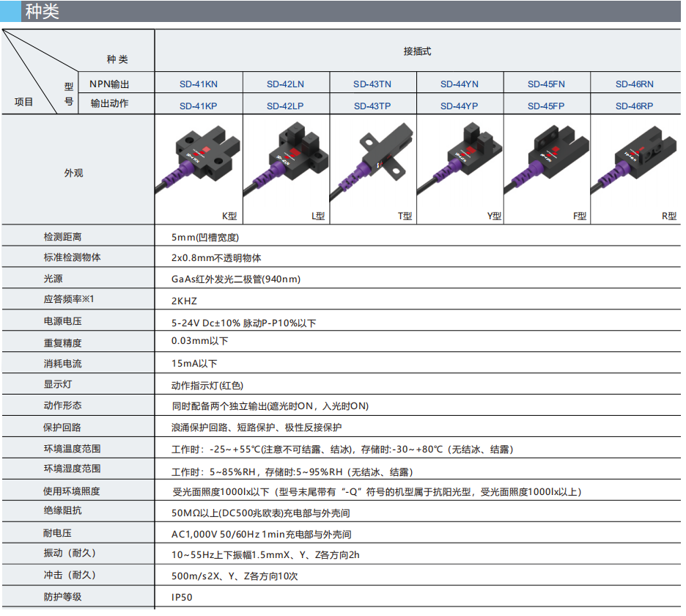Click the GaAs红外发光二极管 light source value

[236, 279]
